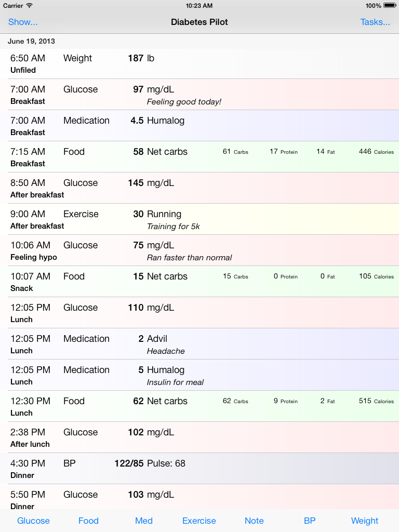Select the 7:00 AM Glucose 97 record
Image resolution: width=399 pixels, height=532 pixels.
click(x=199, y=95)
